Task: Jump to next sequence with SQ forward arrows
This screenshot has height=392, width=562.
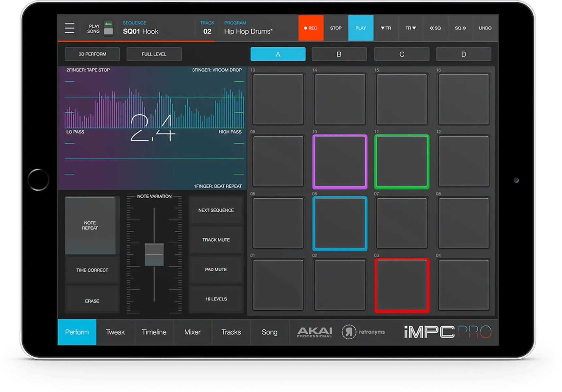Action: [x=460, y=28]
